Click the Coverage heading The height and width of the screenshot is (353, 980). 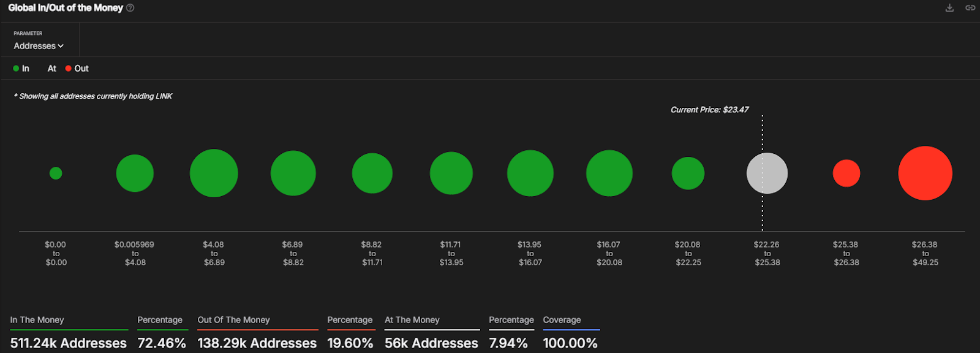[x=562, y=320]
